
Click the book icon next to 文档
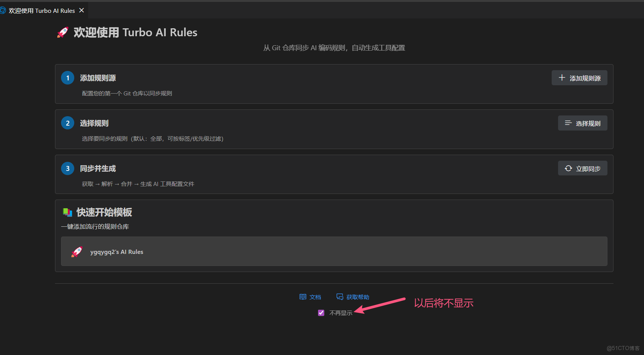(x=303, y=297)
